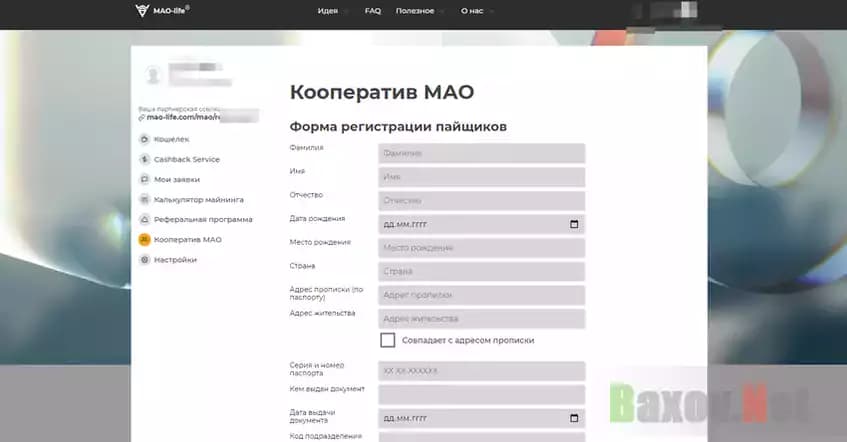Viewport: 847px width, 442px height.
Task: Click the Отчество input field
Action: (482, 200)
